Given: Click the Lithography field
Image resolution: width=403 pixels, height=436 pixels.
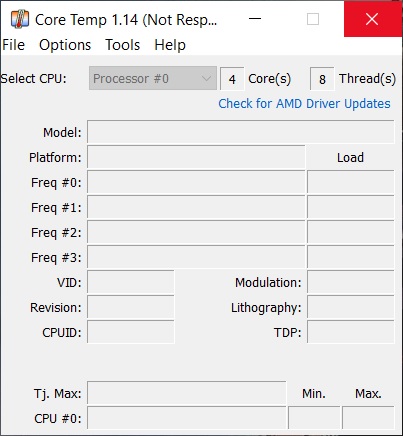Looking at the screenshot, I should 351,307.
